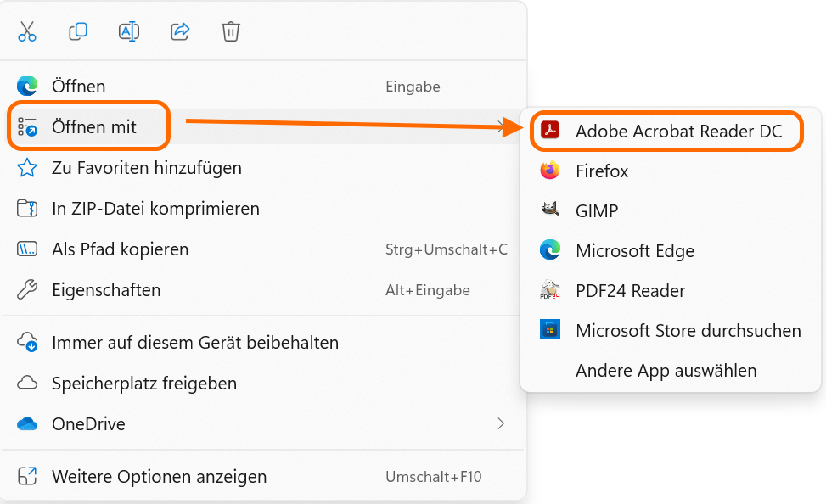
Task: Select GIMP in Open with list
Action: pos(597,210)
